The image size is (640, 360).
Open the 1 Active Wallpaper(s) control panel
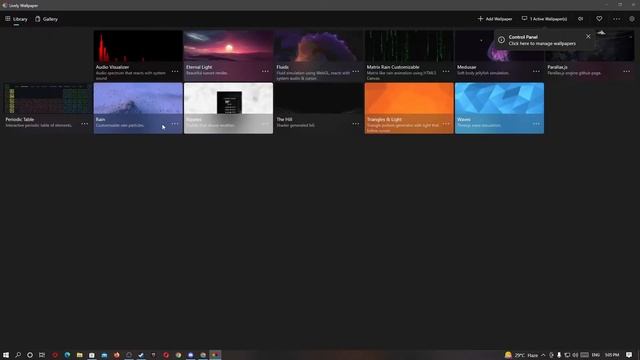pyautogui.click(x=544, y=19)
